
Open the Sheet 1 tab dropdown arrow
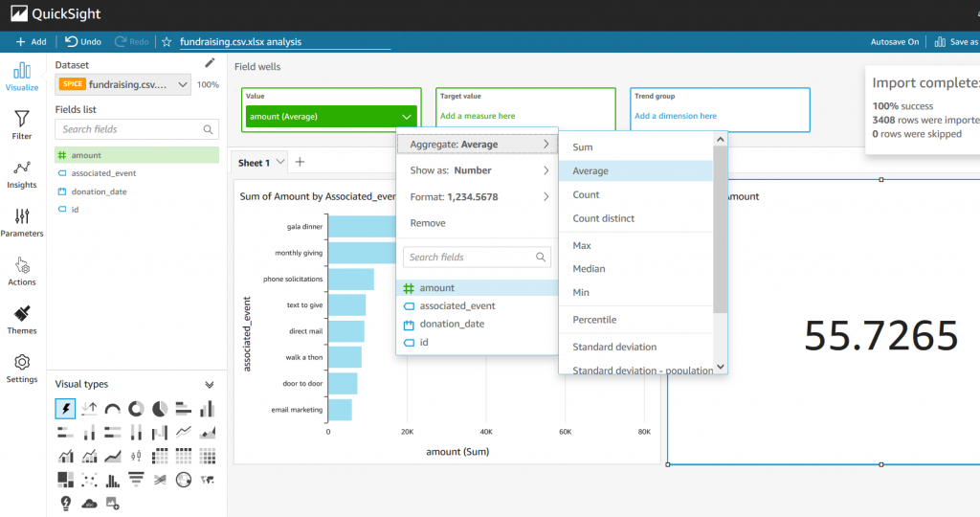280,162
